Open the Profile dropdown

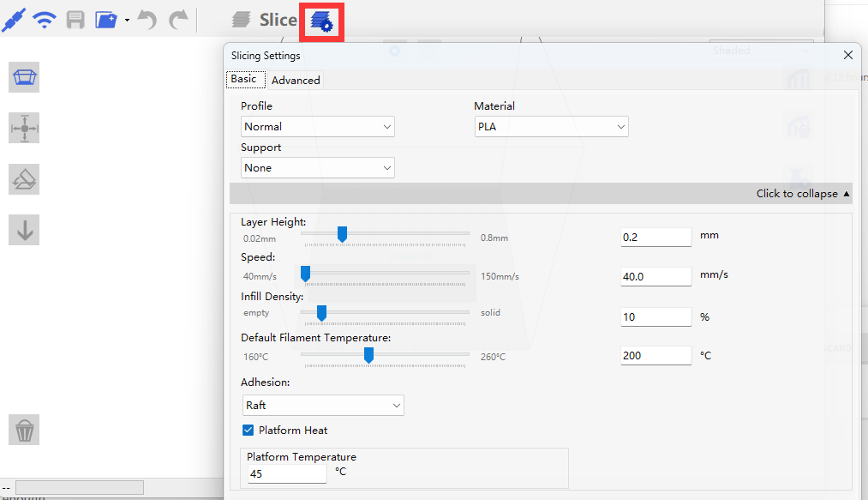[x=317, y=127]
